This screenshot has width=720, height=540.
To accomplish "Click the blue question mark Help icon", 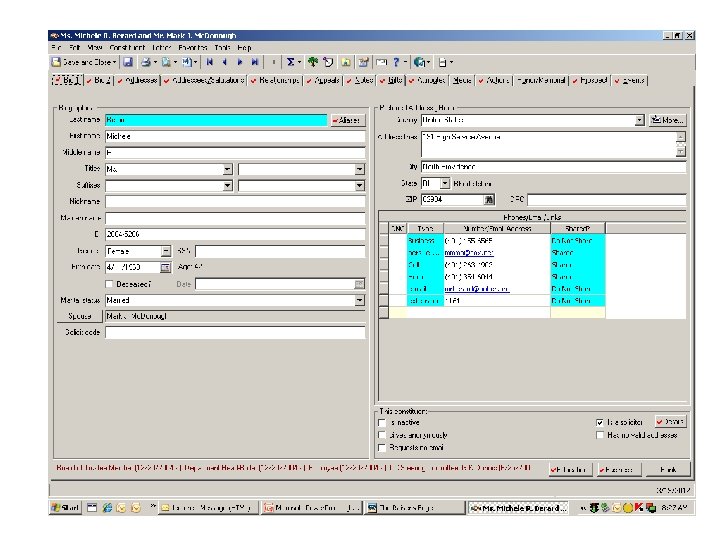I will pos(397,62).
